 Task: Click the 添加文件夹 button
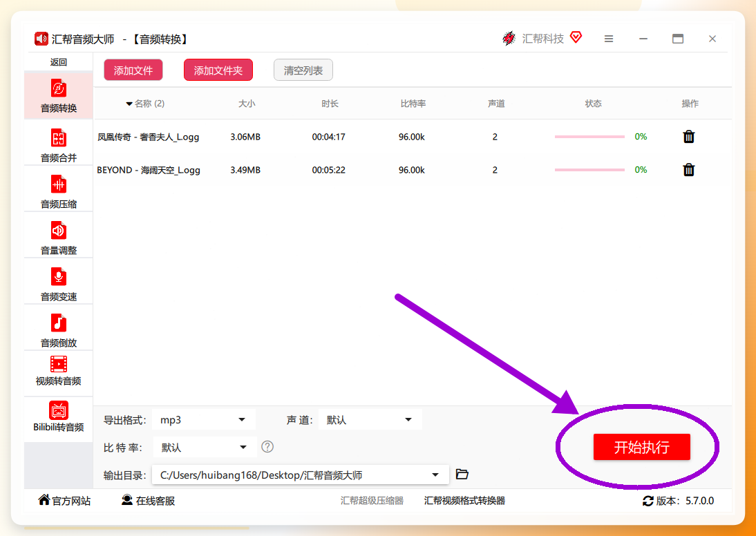(218, 70)
